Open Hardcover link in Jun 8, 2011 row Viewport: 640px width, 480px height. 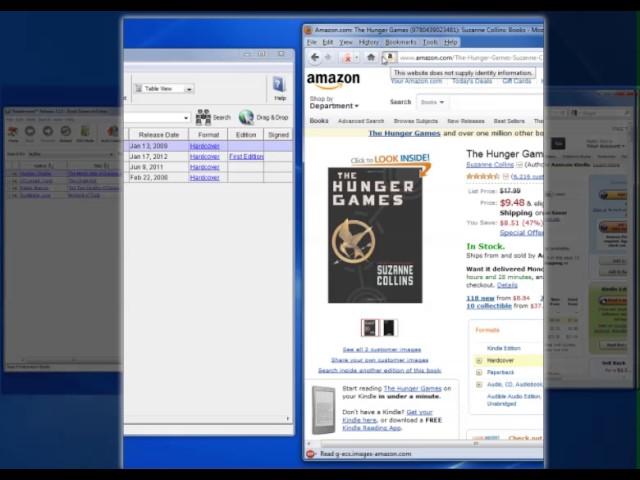click(204, 167)
